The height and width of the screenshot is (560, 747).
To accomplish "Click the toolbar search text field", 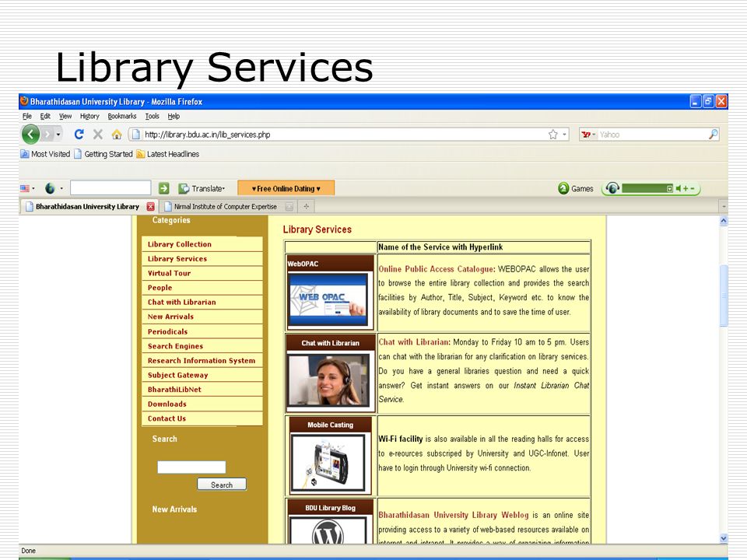I will click(110, 188).
